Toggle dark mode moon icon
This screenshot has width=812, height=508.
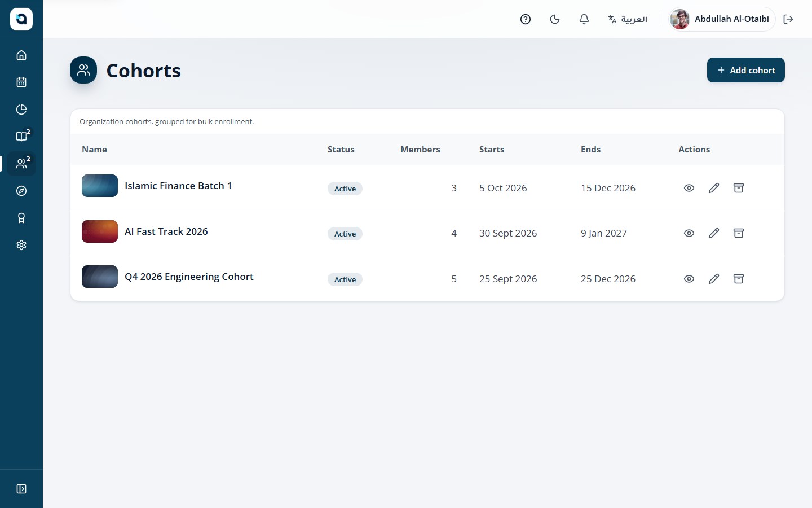[x=555, y=19]
